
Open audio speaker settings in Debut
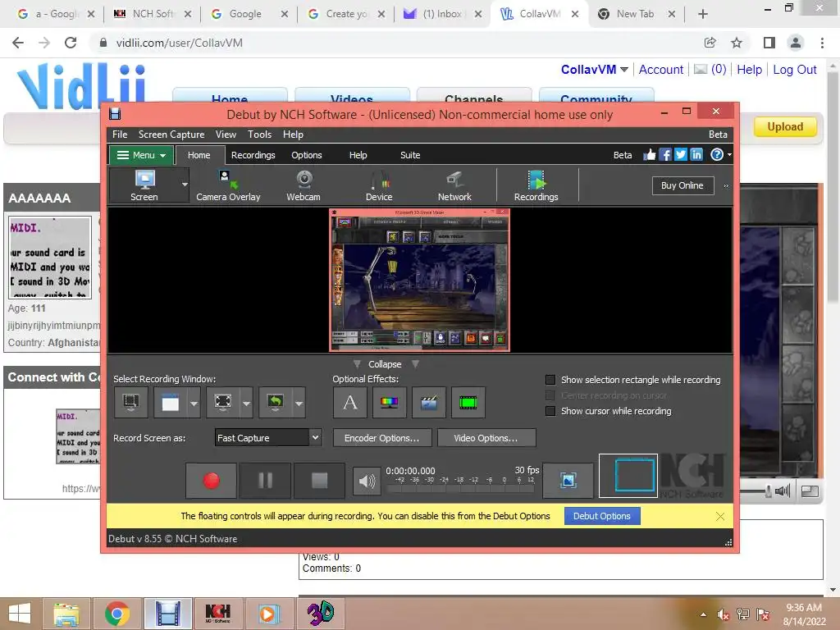click(x=367, y=481)
